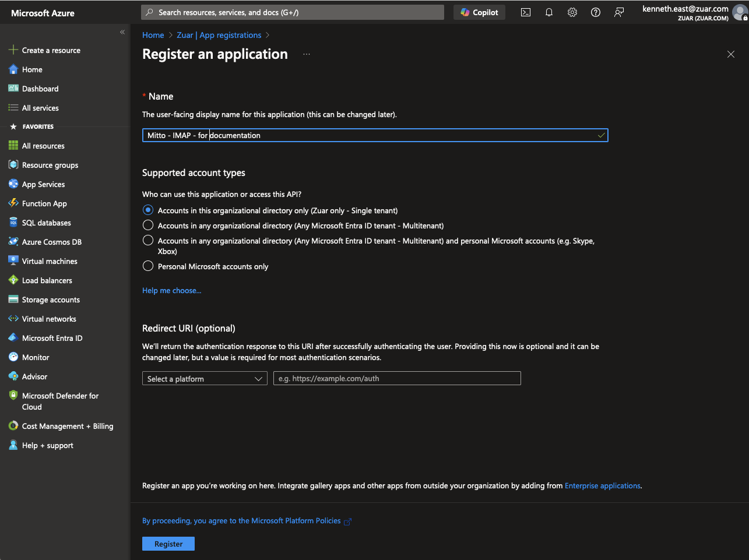Click the Virtual machines icon
Image resolution: width=749 pixels, height=560 pixels.
pos(13,261)
